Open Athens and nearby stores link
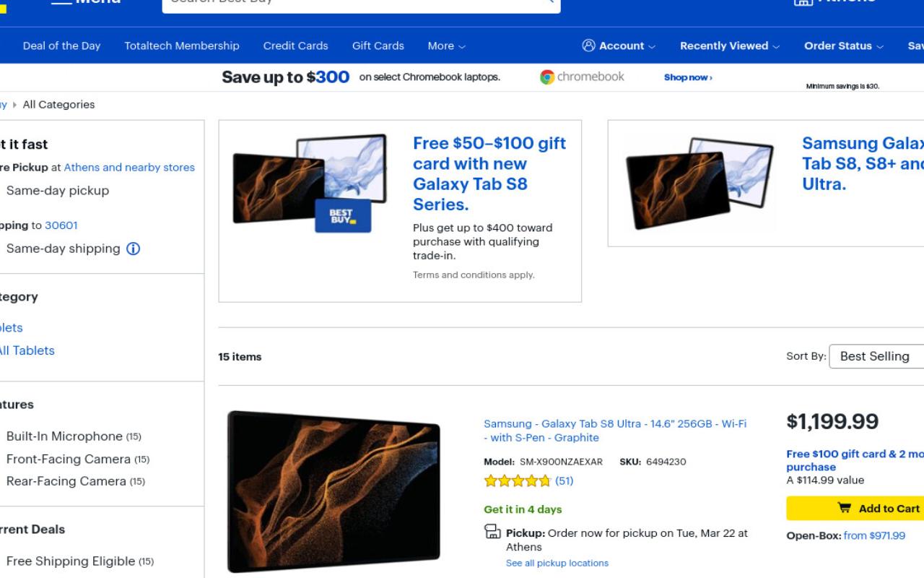The width and height of the screenshot is (924, 578). tap(129, 167)
